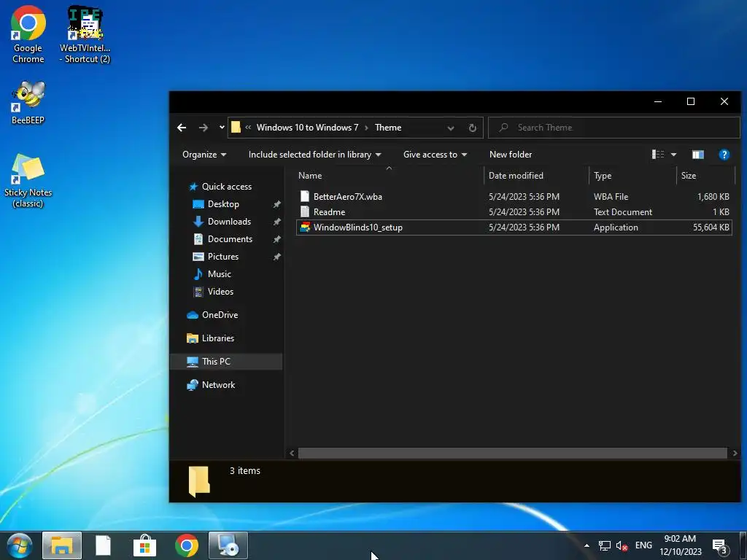Sort by Size column header

pyautogui.click(x=705, y=176)
